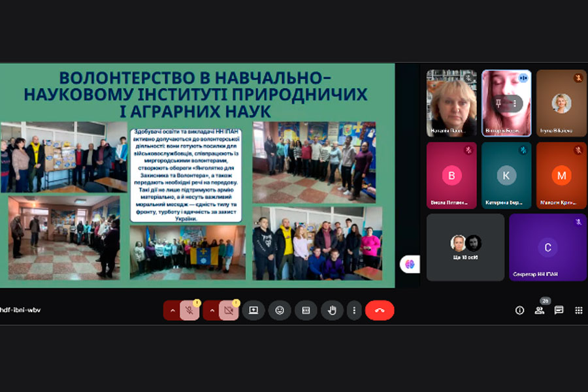Select the brown Iryna Bilokon participant tile
Screen dimensions: 588x392
click(x=561, y=103)
